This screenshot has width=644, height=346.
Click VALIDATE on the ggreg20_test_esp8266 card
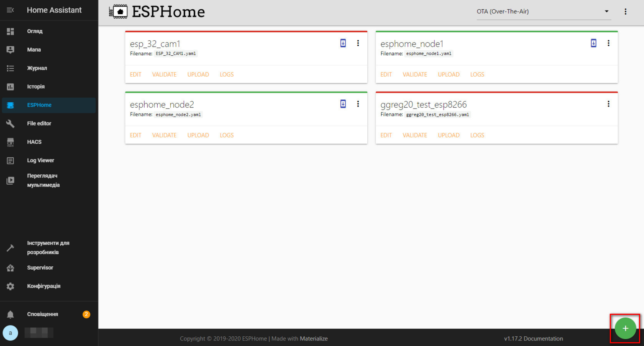415,135
